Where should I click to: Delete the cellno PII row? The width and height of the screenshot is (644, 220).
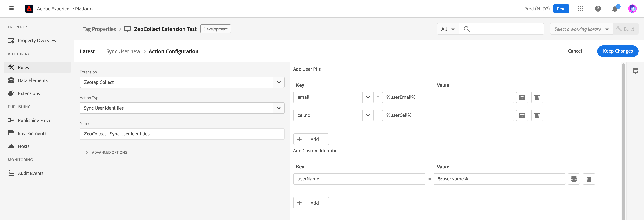pos(537,115)
